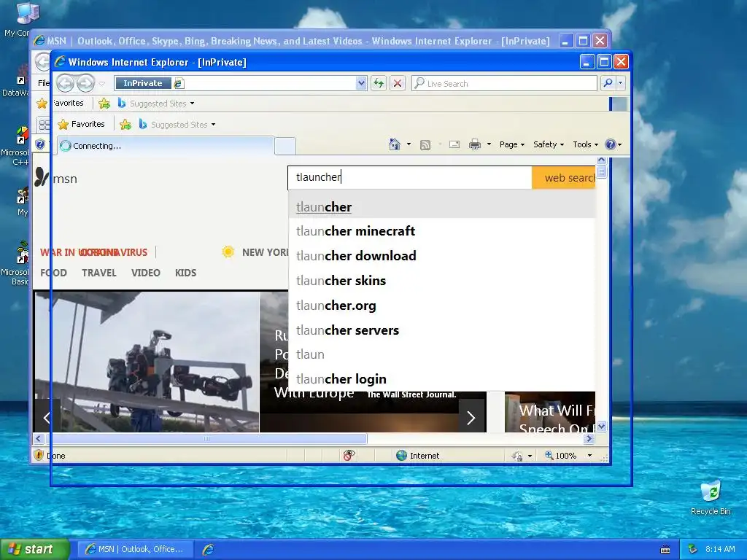Viewport: 747px width, 560px height.
Task: Click the sun weather icon beside NEW YORK
Action: [x=228, y=252]
